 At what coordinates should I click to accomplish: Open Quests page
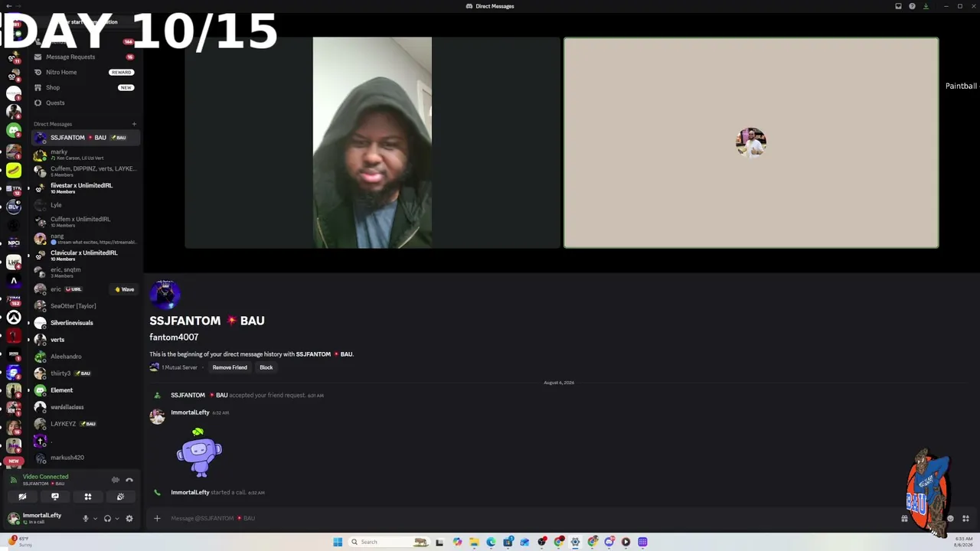(x=84, y=103)
